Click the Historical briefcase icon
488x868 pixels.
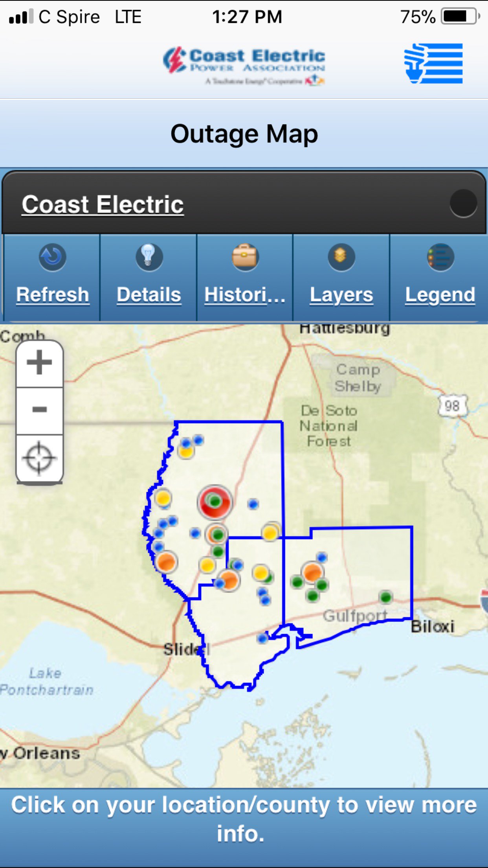point(245,257)
